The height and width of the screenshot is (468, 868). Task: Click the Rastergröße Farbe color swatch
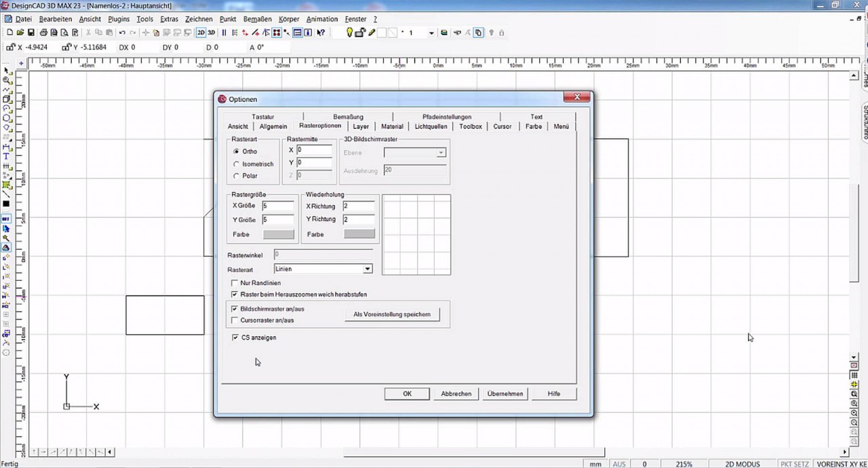tap(278, 234)
